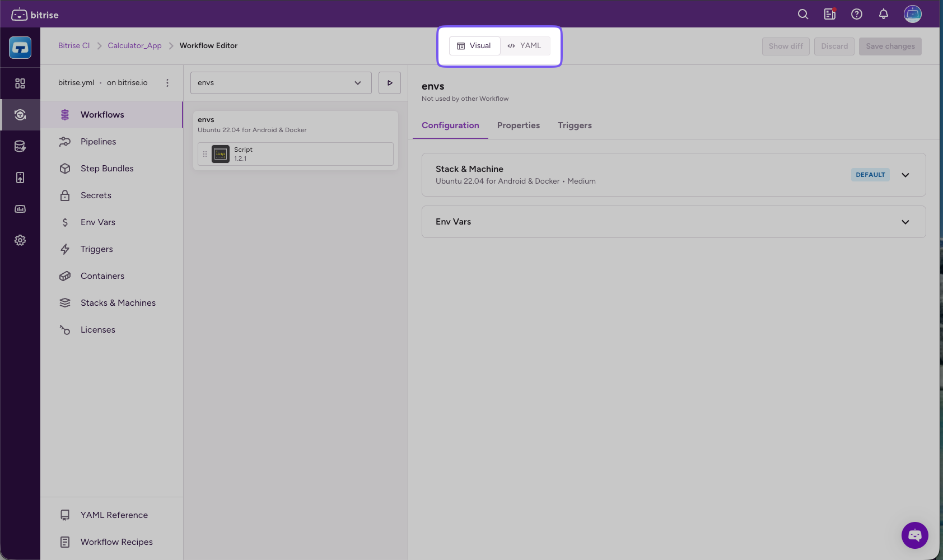Screen dimensions: 943x560
Task: Click the run workflow play button
Action: tap(390, 83)
